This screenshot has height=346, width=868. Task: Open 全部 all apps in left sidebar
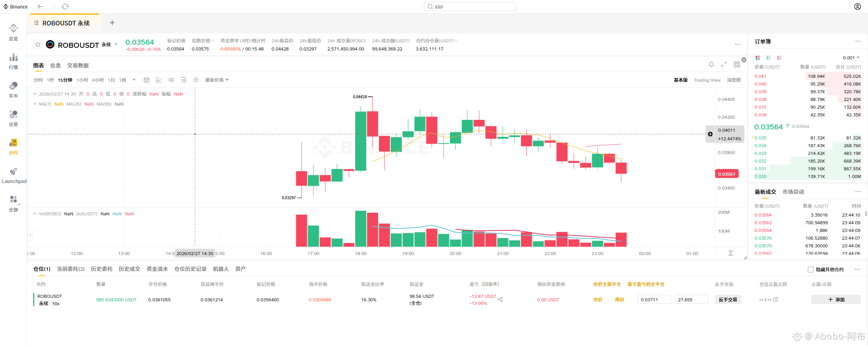[x=13, y=203]
